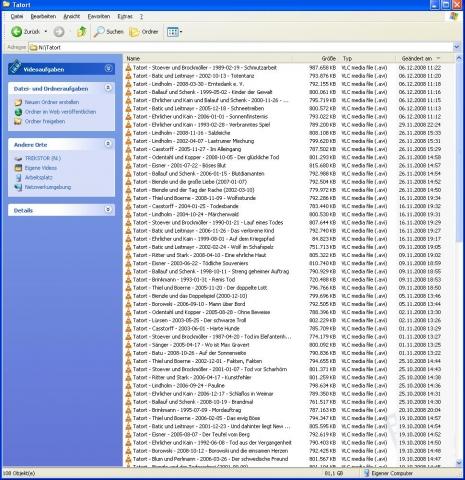
Task: Open the Datei menu
Action: 17,16
